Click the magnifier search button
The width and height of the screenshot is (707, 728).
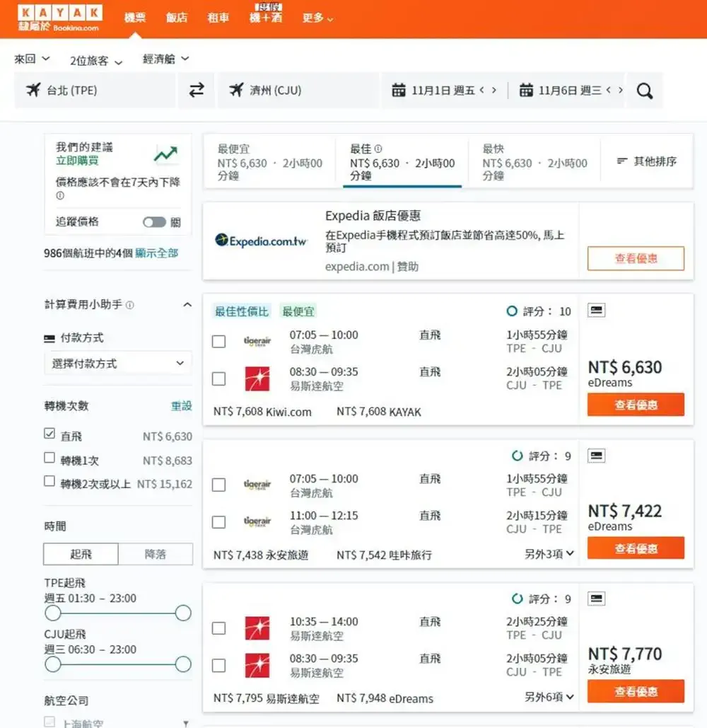coord(644,91)
